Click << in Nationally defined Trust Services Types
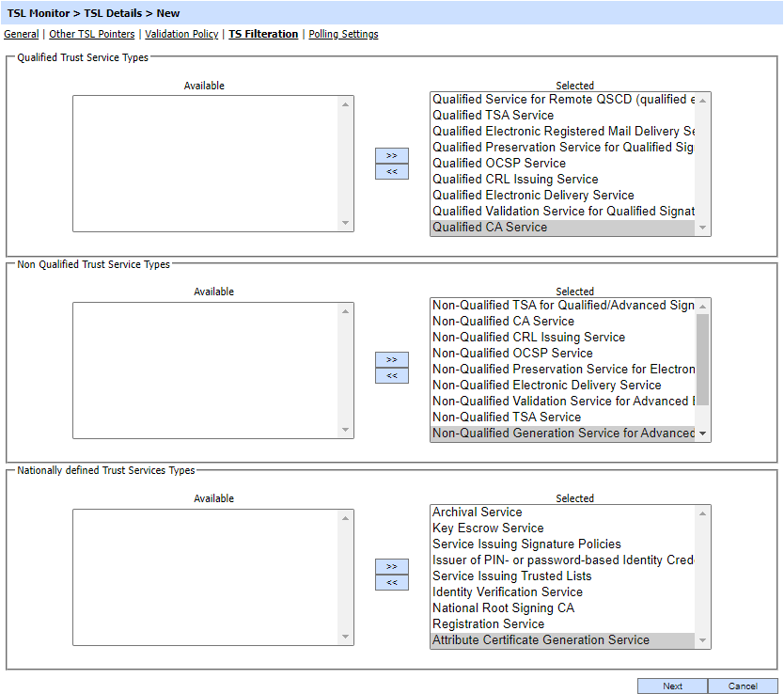Screen dimensions: 784x694 click(x=391, y=582)
